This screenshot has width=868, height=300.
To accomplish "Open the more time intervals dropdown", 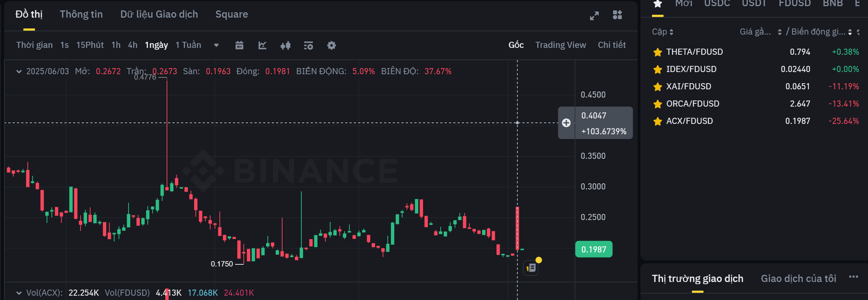I will coord(216,45).
